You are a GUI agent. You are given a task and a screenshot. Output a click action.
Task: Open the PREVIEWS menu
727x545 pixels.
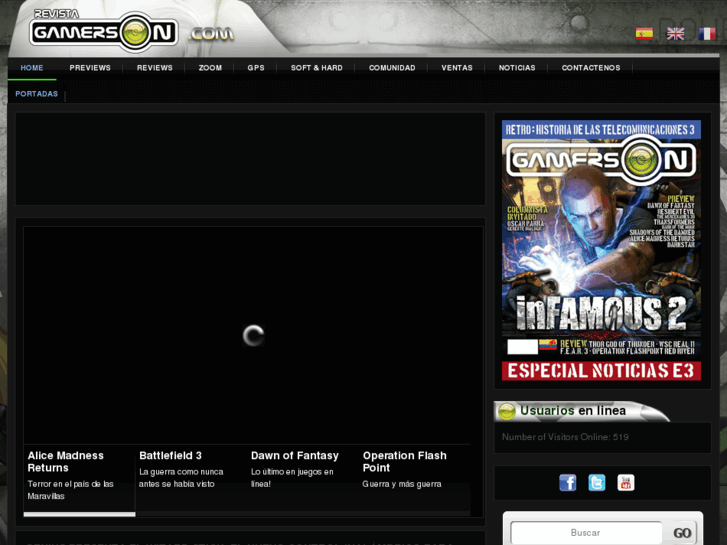(90, 68)
